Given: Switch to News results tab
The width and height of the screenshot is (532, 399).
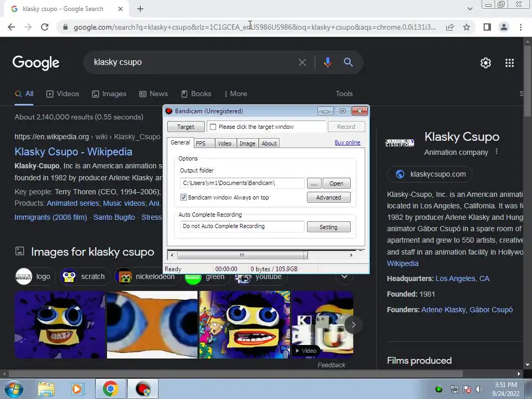Looking at the screenshot, I should (154, 94).
